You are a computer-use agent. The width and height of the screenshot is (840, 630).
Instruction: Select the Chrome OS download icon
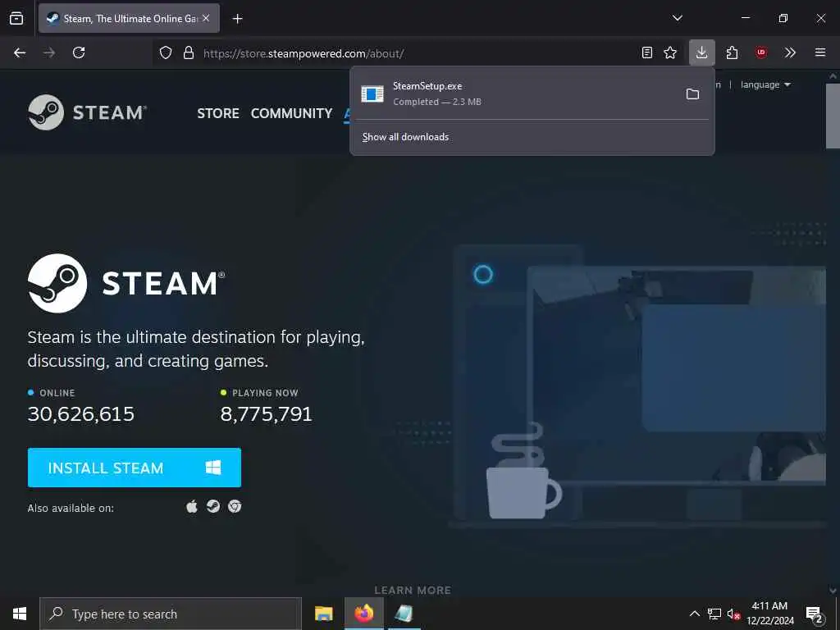click(x=235, y=506)
